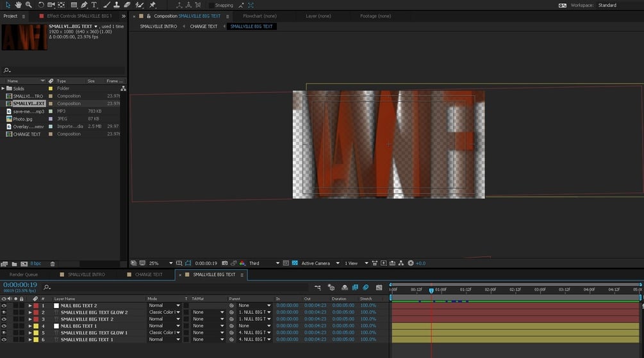Image resolution: width=644 pixels, height=358 pixels.
Task: Switch to the Flowchart (none) tab
Action: pos(260,16)
